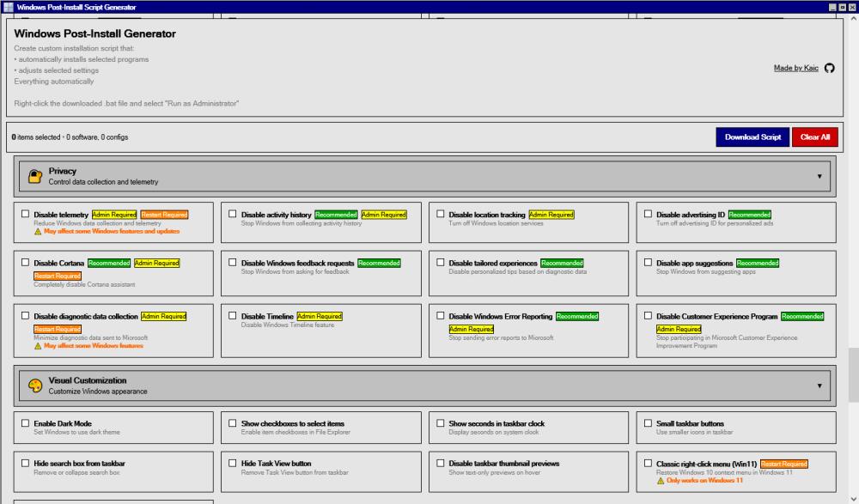Click the Admin Required badge on Disable Timeline
859x504 pixels.
[x=320, y=316]
